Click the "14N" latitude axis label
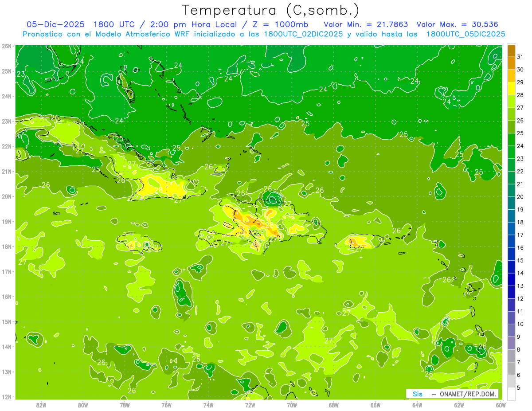 pos(7,347)
